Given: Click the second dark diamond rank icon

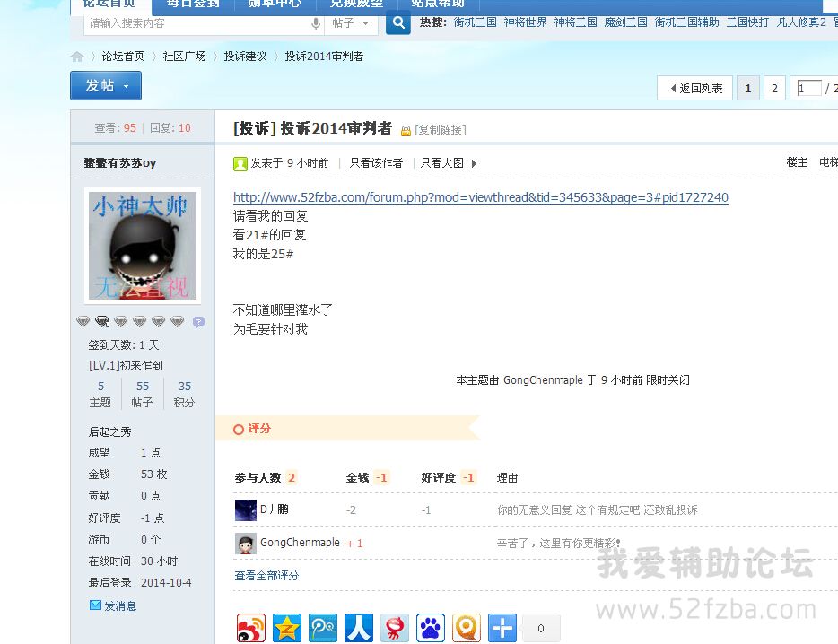Looking at the screenshot, I should click(102, 321).
